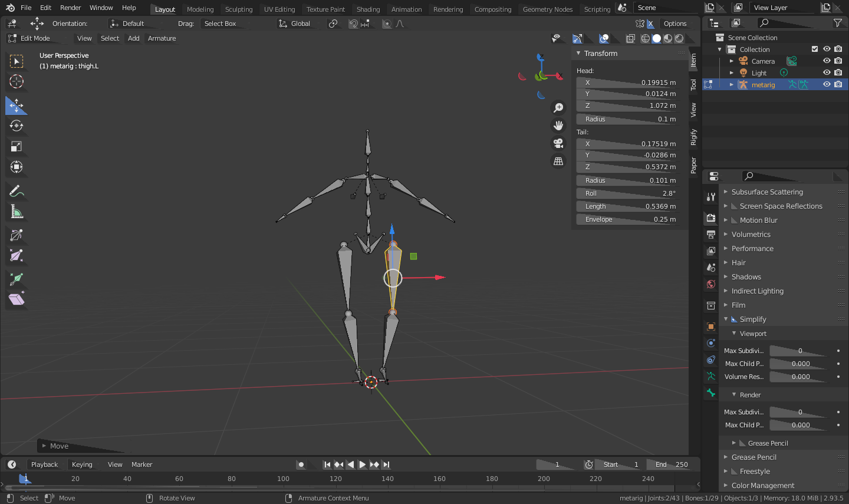
Task: Select the Measure tool
Action: pos(17,212)
